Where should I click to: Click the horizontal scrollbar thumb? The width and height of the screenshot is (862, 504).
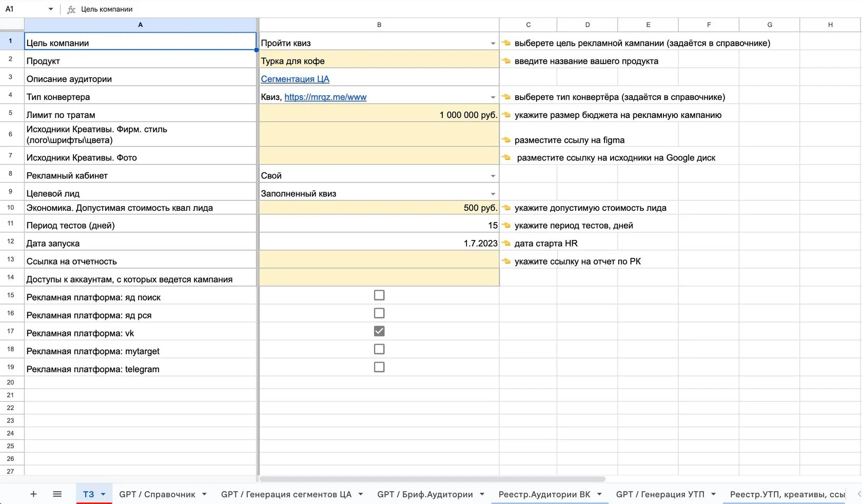point(432,479)
